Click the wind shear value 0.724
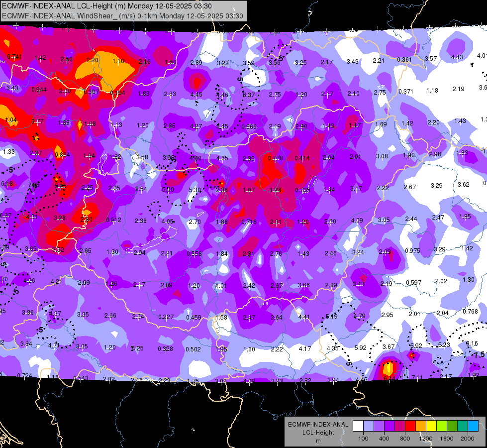Image resolution: width=487 pixels, height=448 pixels. [24, 375]
